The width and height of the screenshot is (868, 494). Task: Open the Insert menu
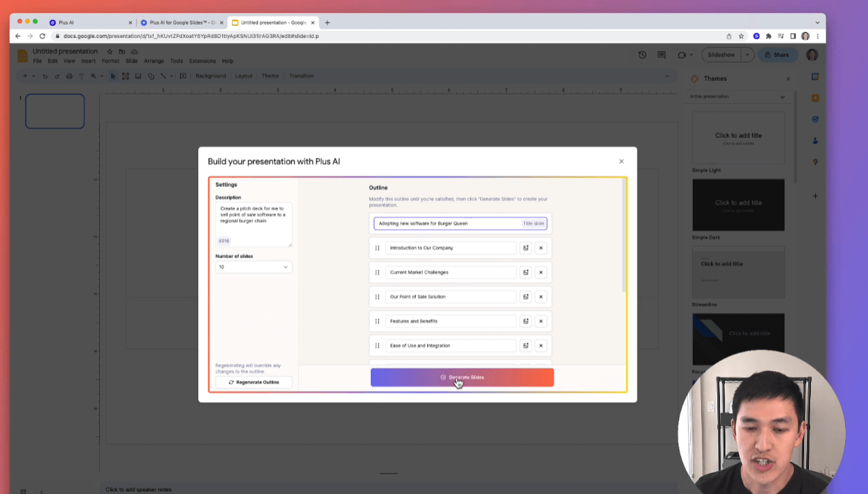pos(88,61)
